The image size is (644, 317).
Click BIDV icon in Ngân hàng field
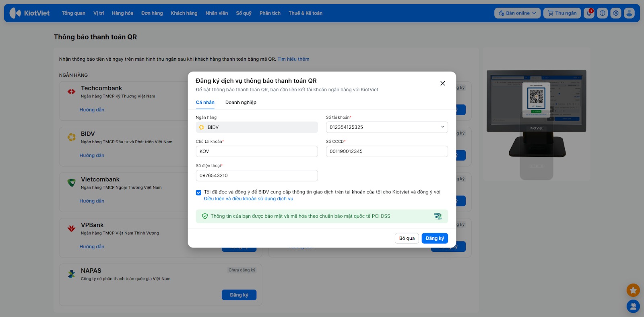[202, 127]
